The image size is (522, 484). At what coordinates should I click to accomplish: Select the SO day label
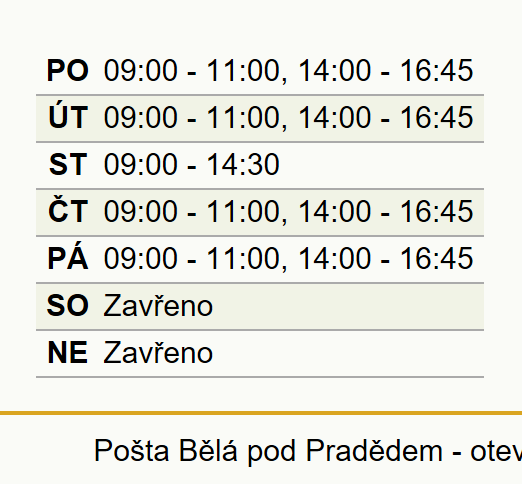68,305
